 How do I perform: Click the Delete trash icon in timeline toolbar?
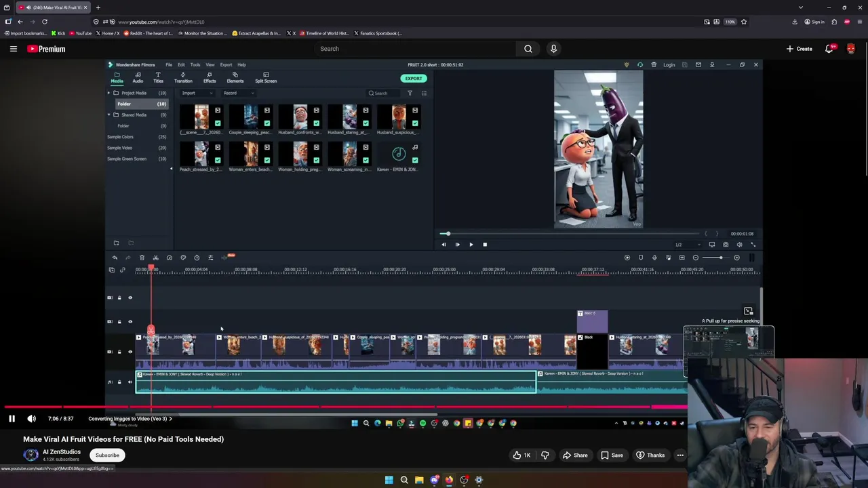(142, 258)
